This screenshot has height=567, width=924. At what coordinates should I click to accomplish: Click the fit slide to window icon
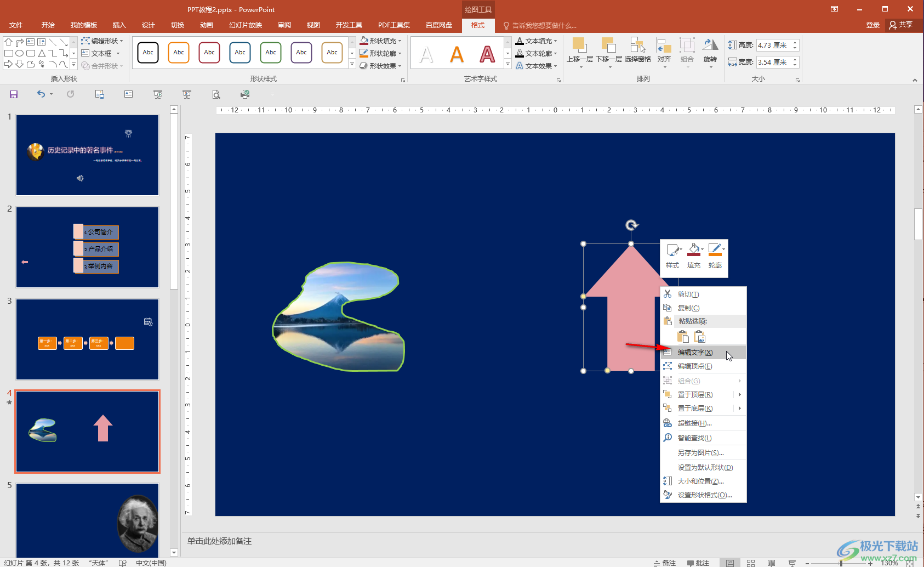910,563
